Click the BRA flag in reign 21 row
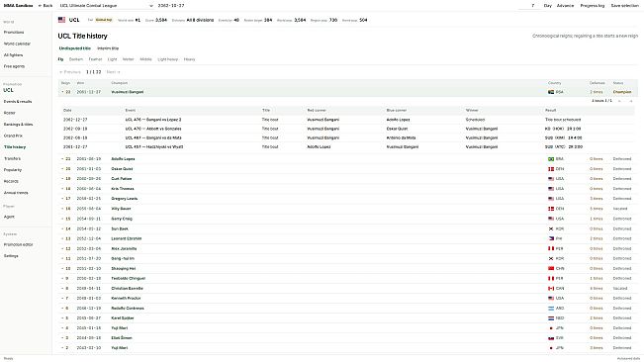 pyautogui.click(x=551, y=159)
